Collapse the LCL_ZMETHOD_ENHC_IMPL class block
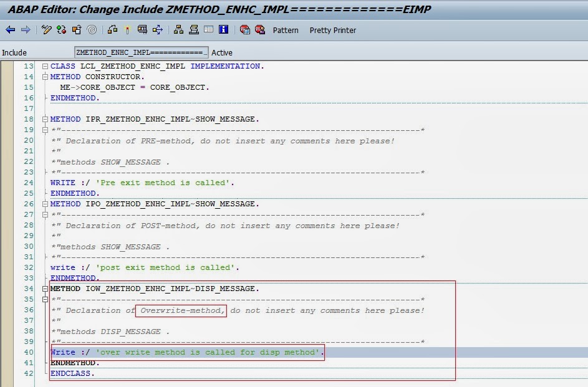The width and height of the screenshot is (588, 387). pyautogui.click(x=44, y=66)
